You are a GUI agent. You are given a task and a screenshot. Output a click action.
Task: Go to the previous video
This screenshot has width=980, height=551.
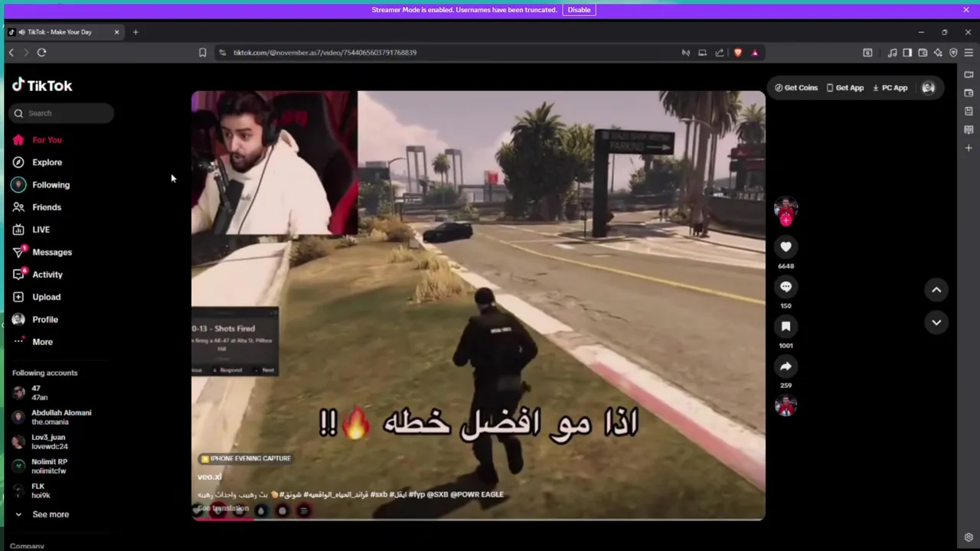pos(936,289)
